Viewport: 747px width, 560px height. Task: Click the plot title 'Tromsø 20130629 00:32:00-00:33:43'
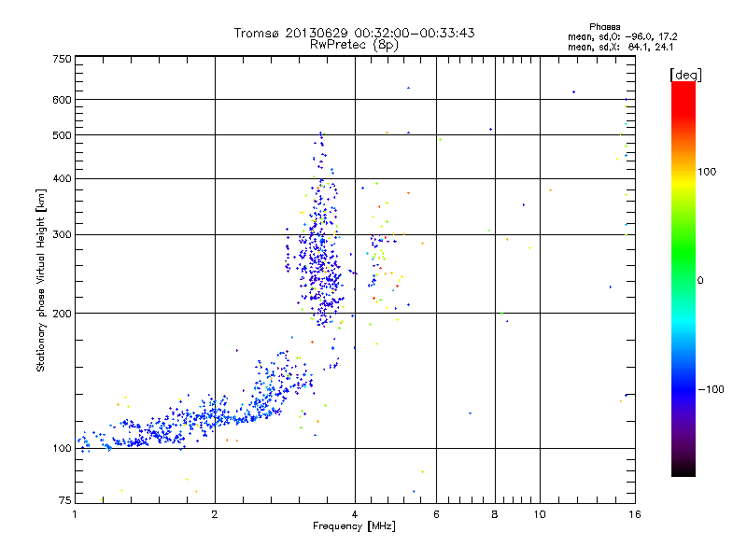pos(354,33)
